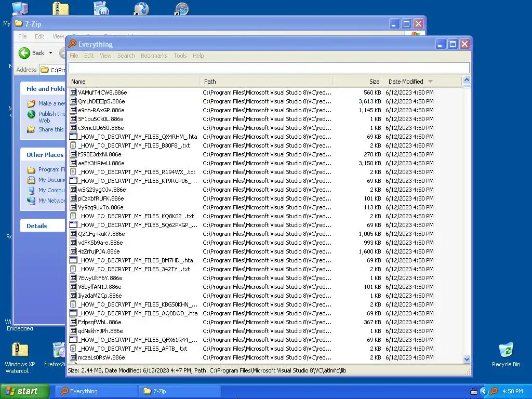This screenshot has height=399, width=532.
Task: Open the Back history dropdown arrow in 7-Zip
Action: 50,53
